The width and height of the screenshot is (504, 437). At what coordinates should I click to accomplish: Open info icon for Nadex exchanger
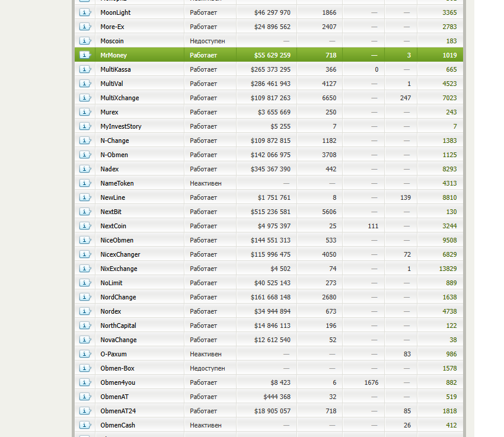[85, 169]
